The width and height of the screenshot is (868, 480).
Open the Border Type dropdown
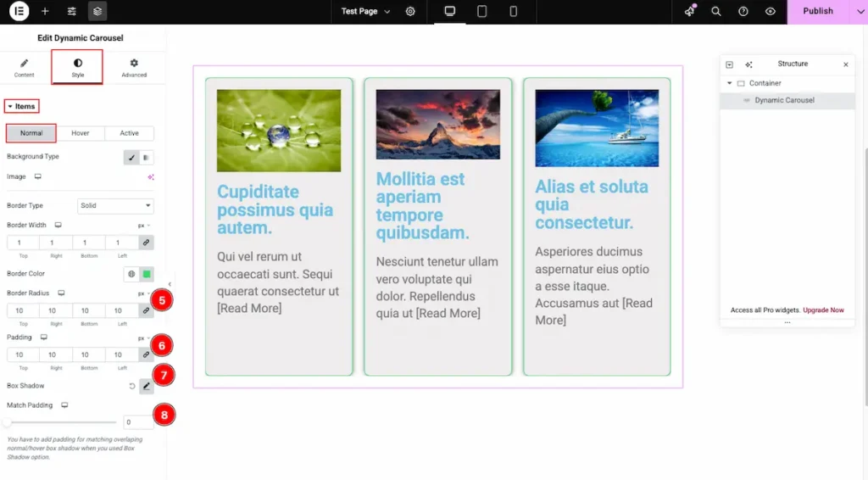point(115,206)
